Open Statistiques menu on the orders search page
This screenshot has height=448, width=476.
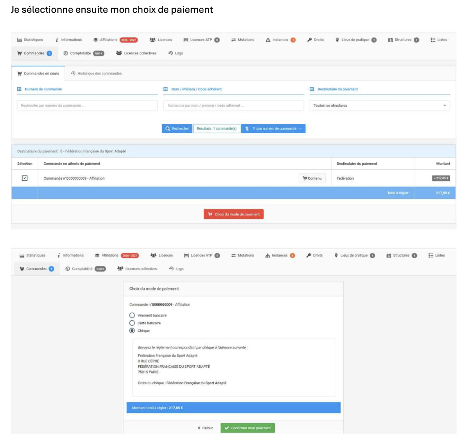coord(30,40)
